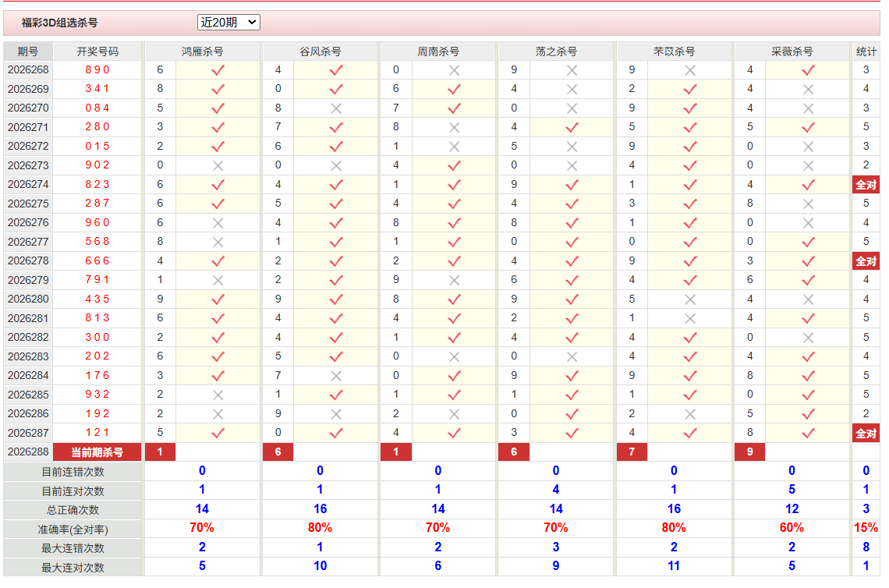Click the 周南杀号 check mark in row 2026278
Viewport: 889px width, 588px height.
454,260
